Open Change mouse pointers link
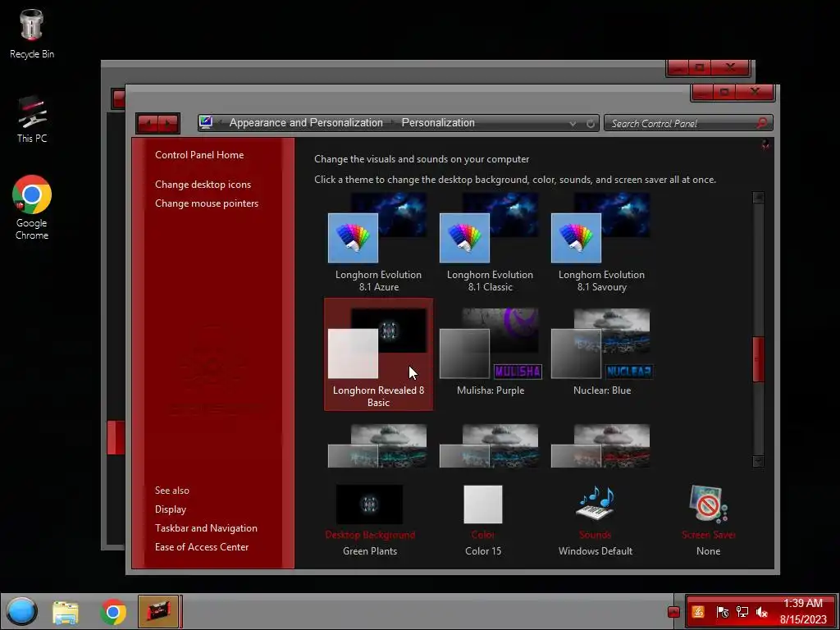 [207, 203]
